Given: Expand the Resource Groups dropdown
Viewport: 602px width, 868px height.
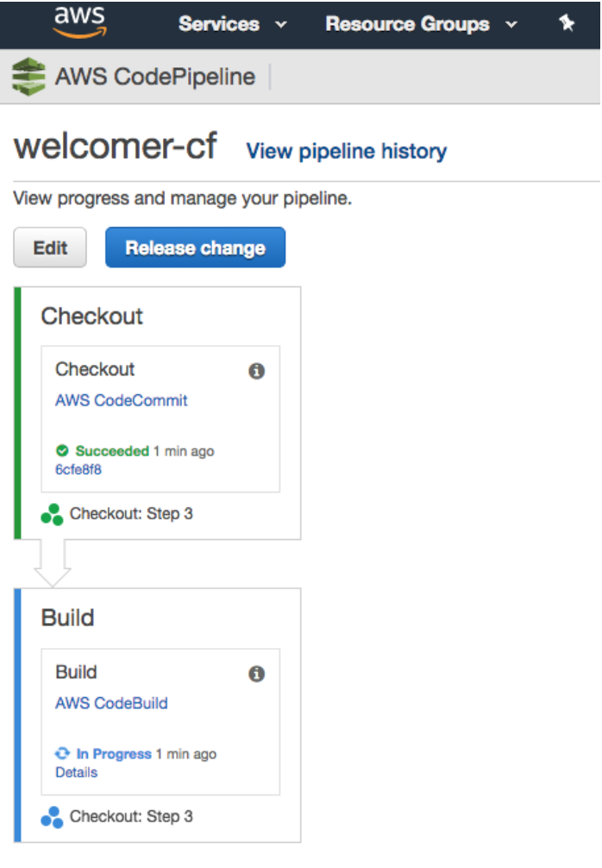Looking at the screenshot, I should (x=420, y=24).
